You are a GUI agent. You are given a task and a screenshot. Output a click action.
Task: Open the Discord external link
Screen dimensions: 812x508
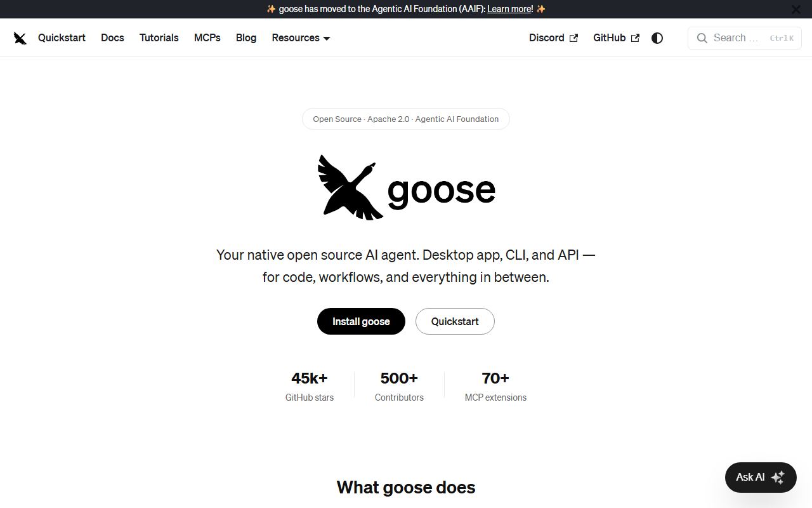tap(553, 38)
